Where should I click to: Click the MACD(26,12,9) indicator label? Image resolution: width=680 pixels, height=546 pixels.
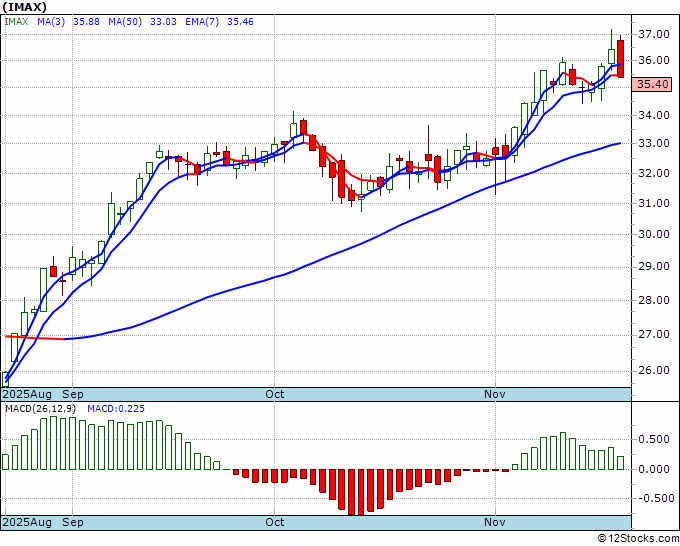coord(41,409)
